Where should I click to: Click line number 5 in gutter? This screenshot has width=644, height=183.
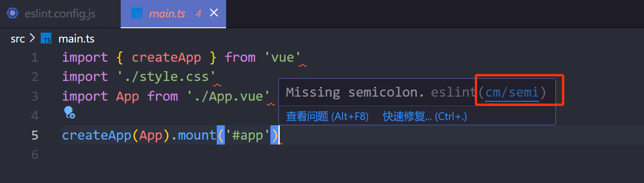tap(34, 135)
